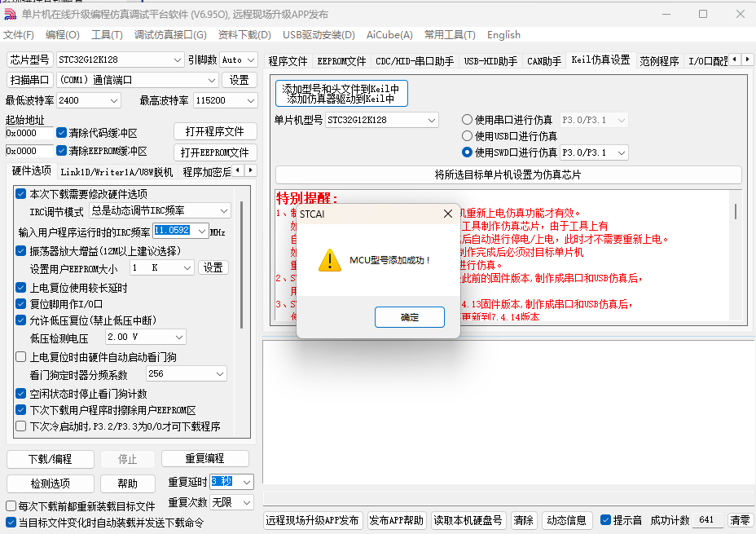The height and width of the screenshot is (534, 756).
Task: Enable 上电复位时由硬件自动启动看门狗 checkbox
Action: coord(20,357)
